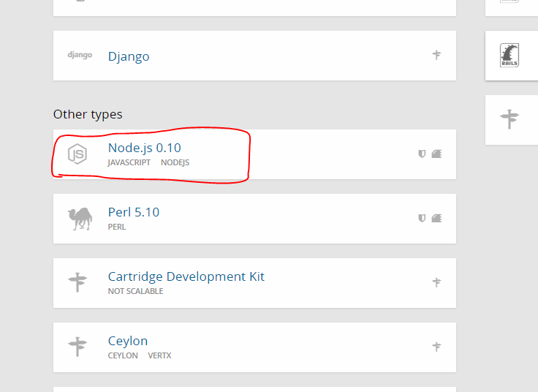Viewport: 538px width, 392px height.
Task: Click the Other types heading
Action: pyautogui.click(x=88, y=114)
